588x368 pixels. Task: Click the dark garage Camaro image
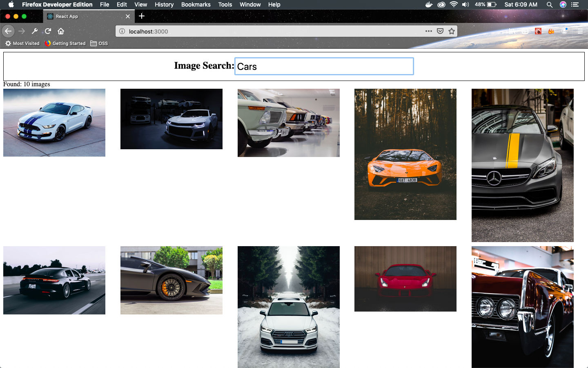tap(171, 119)
